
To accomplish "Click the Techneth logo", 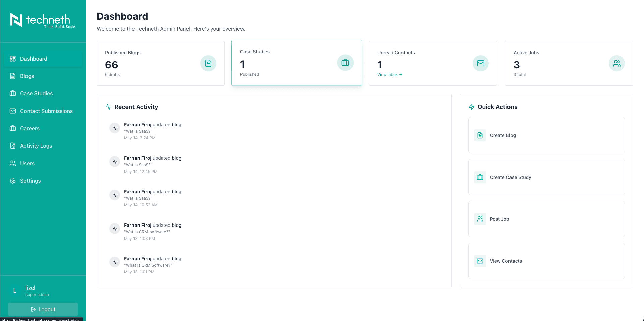I will coord(43,20).
